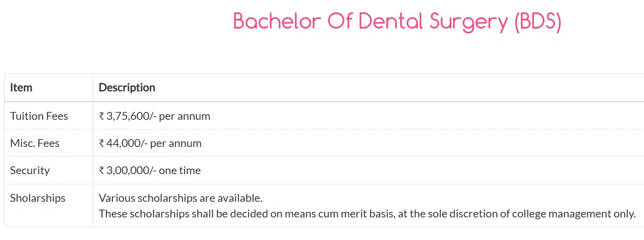
Task: Select the Item column header
Action: tap(21, 88)
